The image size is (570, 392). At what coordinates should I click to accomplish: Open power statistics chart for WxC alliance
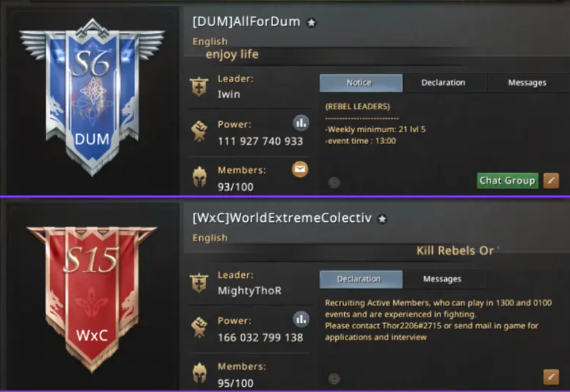pyautogui.click(x=301, y=320)
